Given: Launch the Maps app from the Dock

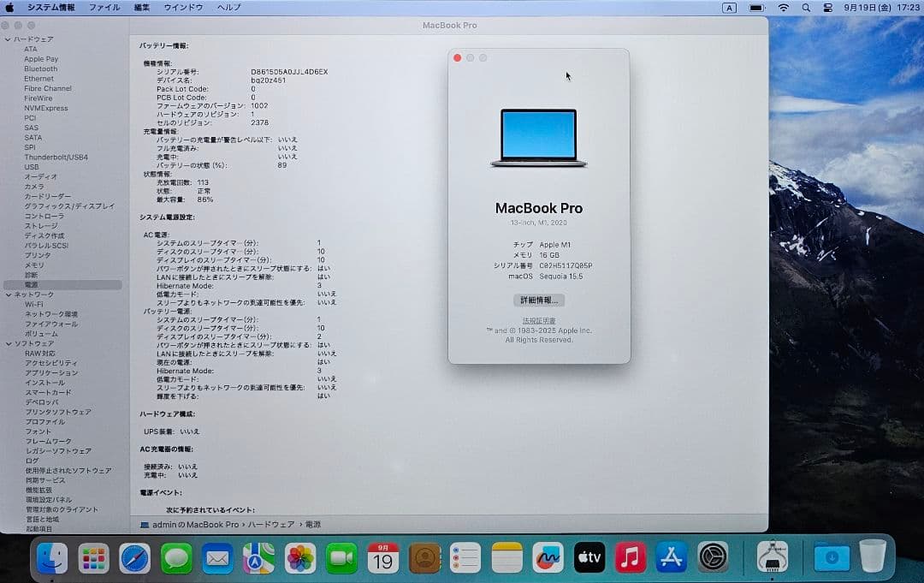Looking at the screenshot, I should (258, 561).
